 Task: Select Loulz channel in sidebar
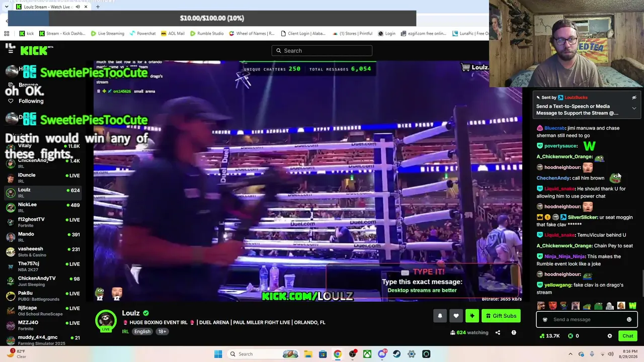(x=43, y=193)
